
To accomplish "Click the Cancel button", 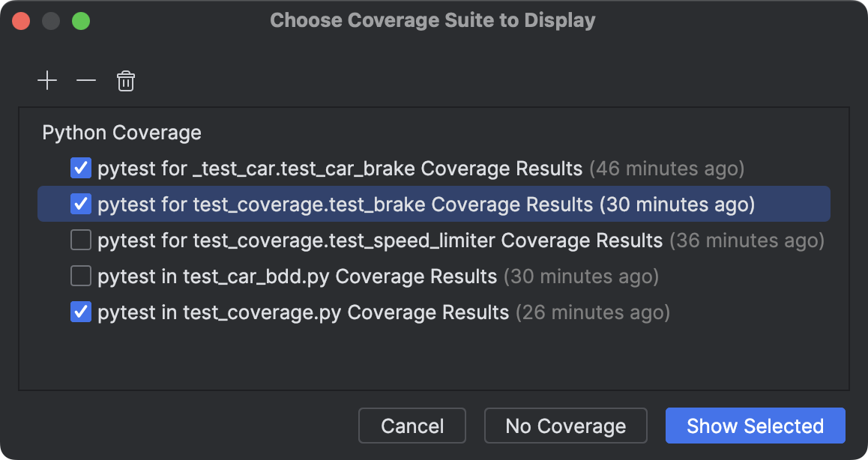I will [x=412, y=426].
